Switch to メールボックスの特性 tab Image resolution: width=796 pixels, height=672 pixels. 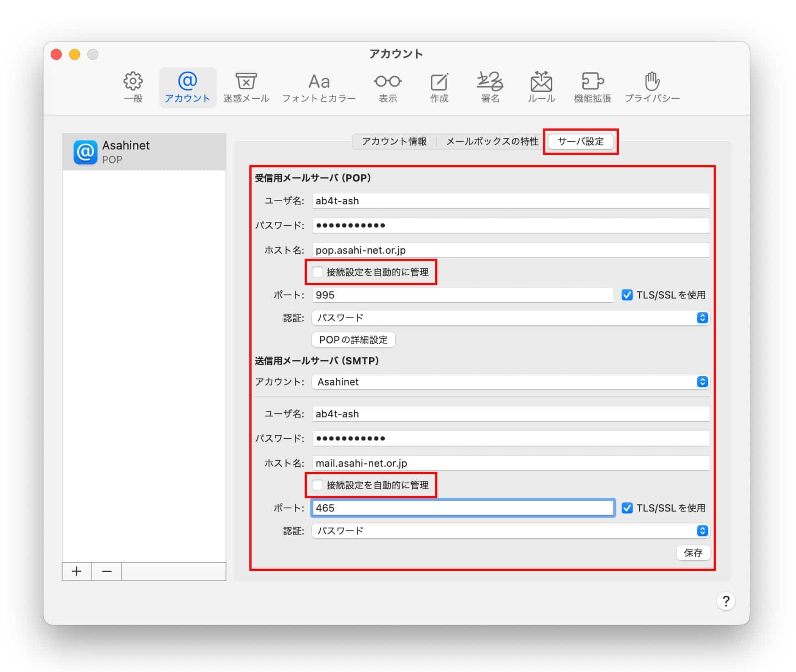(x=492, y=141)
